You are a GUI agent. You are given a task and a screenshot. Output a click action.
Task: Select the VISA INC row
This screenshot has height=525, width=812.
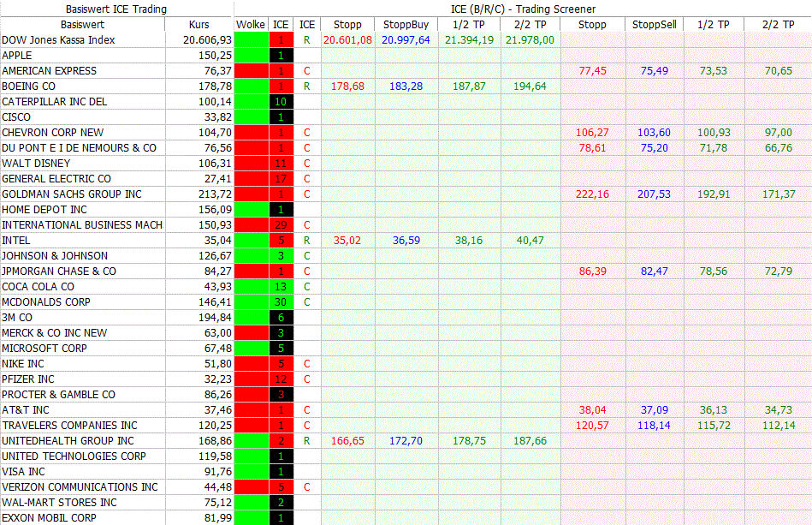point(23,472)
